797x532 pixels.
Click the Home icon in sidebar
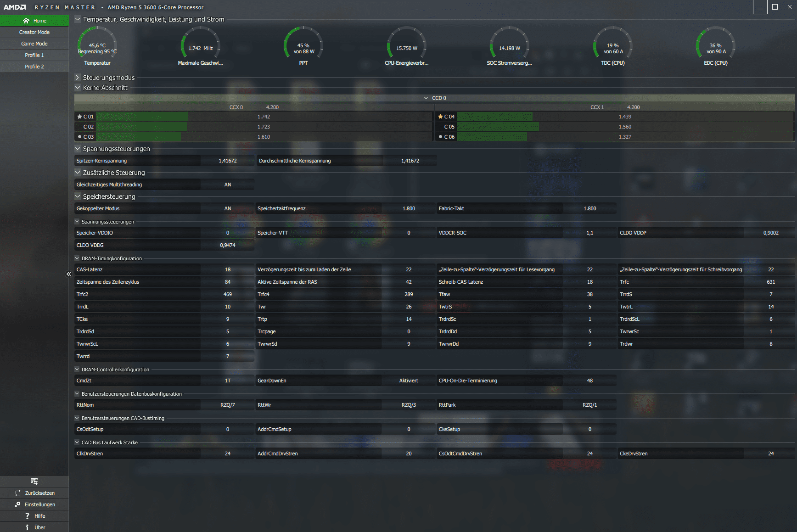tap(26, 21)
